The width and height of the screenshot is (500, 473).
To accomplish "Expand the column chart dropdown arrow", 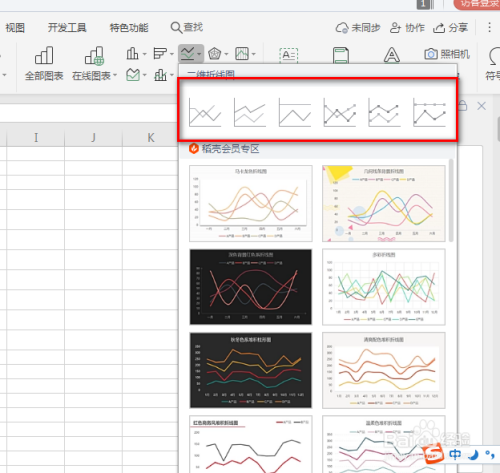I will pyautogui.click(x=144, y=54).
